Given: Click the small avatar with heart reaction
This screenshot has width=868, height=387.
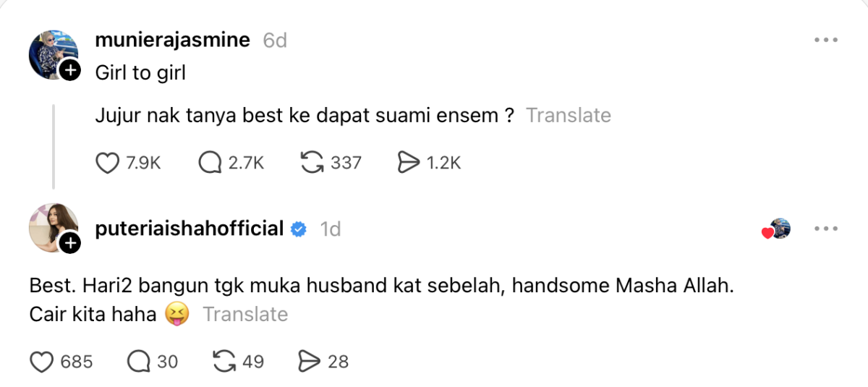Looking at the screenshot, I should 779,229.
